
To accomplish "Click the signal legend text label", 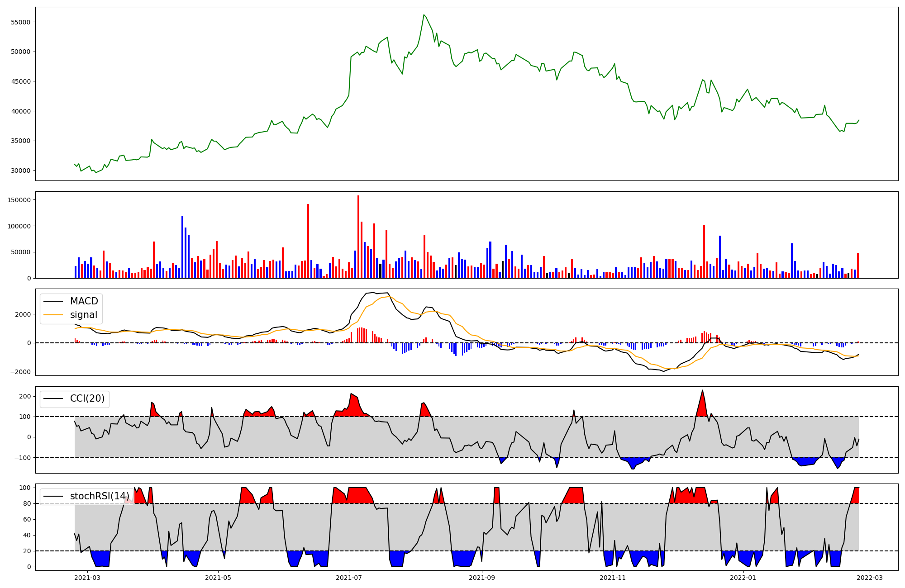I will tap(84, 315).
